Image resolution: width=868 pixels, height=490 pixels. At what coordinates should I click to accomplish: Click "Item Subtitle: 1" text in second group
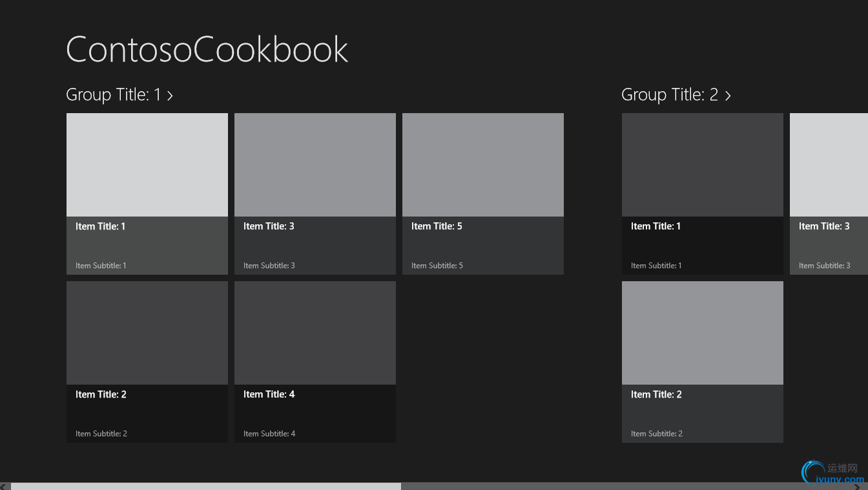(x=656, y=266)
